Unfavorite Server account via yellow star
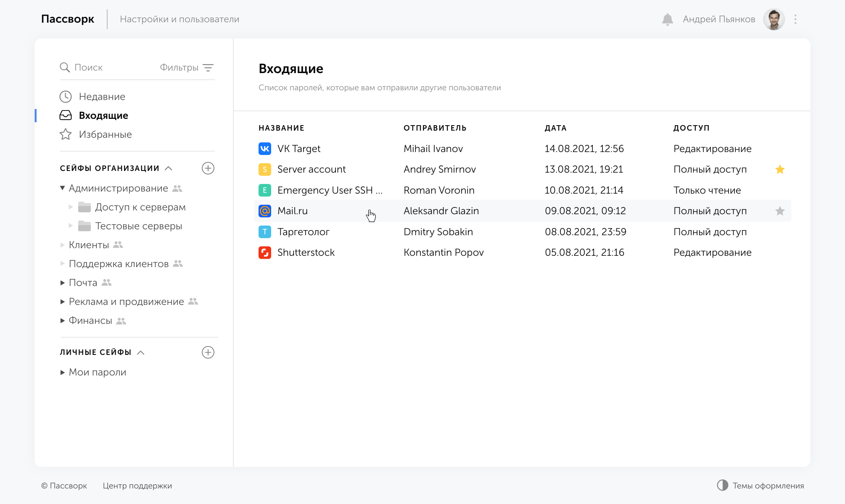Image resolution: width=845 pixels, height=504 pixels. (x=780, y=170)
